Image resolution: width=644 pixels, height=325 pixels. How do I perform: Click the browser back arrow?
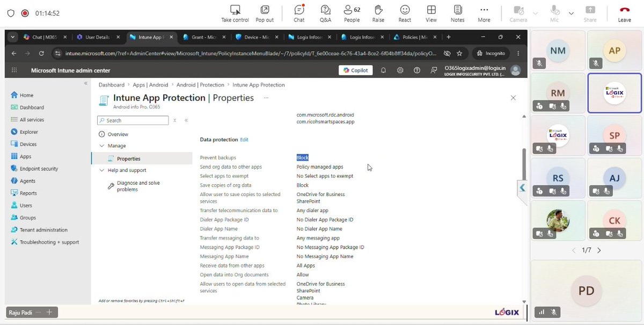click(14, 53)
